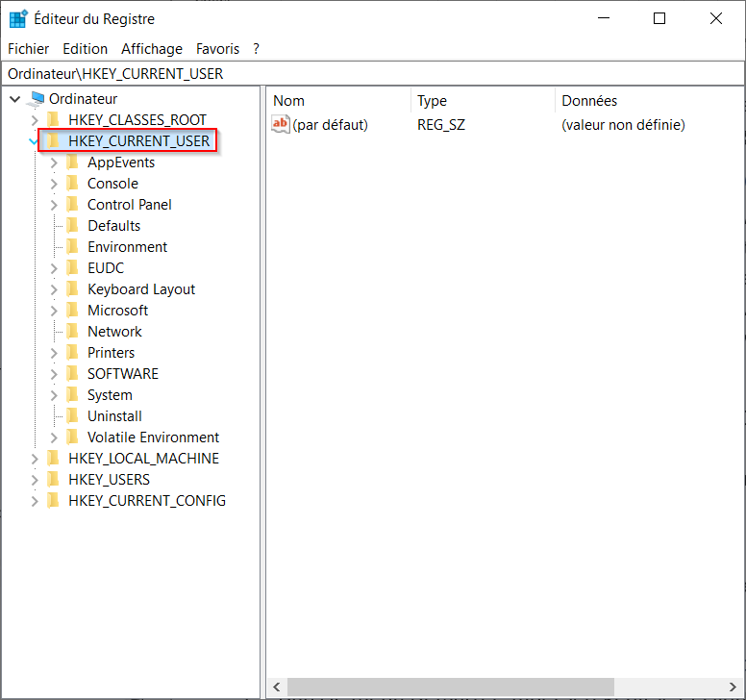Select the Defaults key label
Image resolution: width=746 pixels, height=700 pixels.
click(114, 226)
